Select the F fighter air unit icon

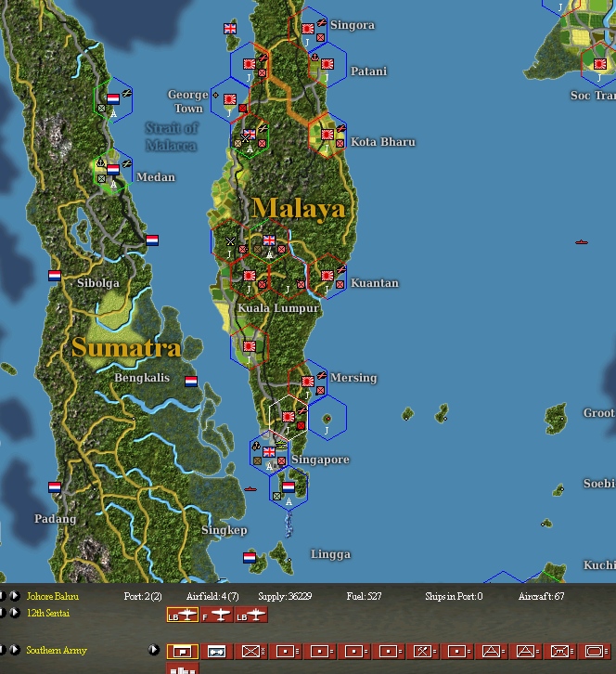click(217, 615)
